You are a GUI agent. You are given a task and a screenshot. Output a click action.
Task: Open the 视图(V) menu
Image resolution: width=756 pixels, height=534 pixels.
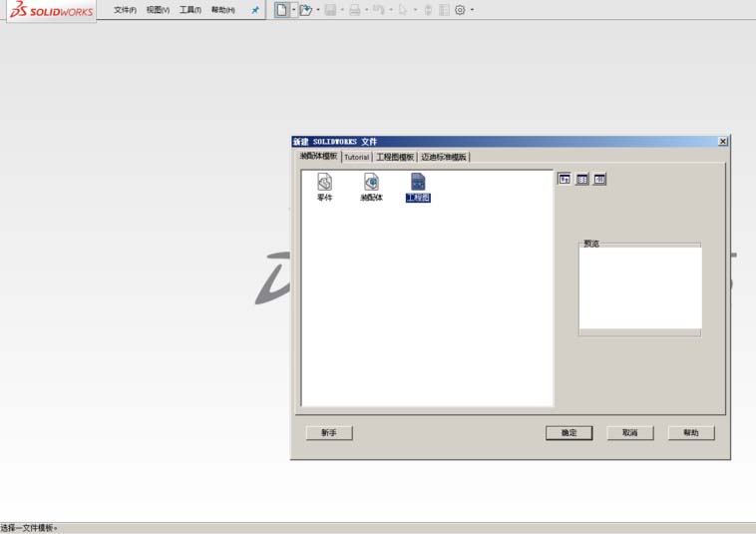coord(158,10)
